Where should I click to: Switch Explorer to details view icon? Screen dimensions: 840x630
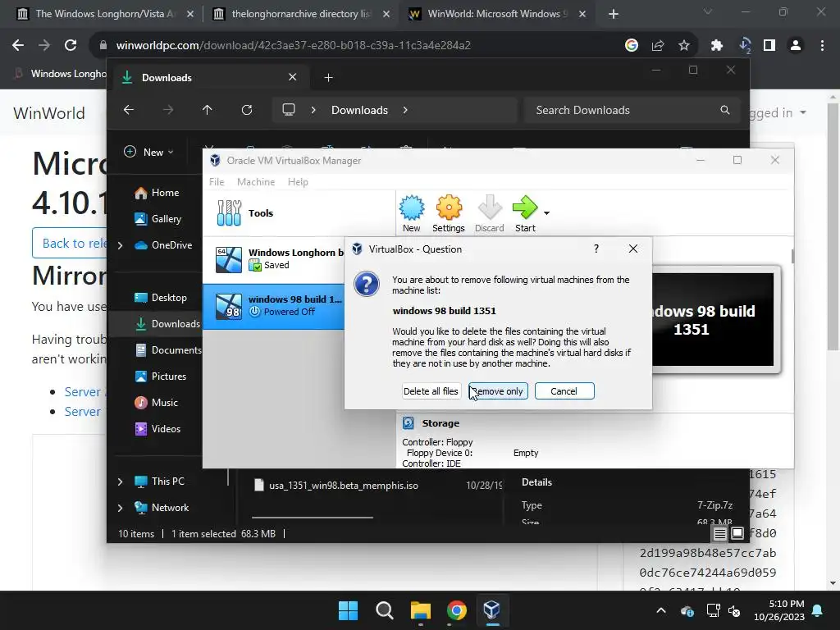[x=720, y=533]
